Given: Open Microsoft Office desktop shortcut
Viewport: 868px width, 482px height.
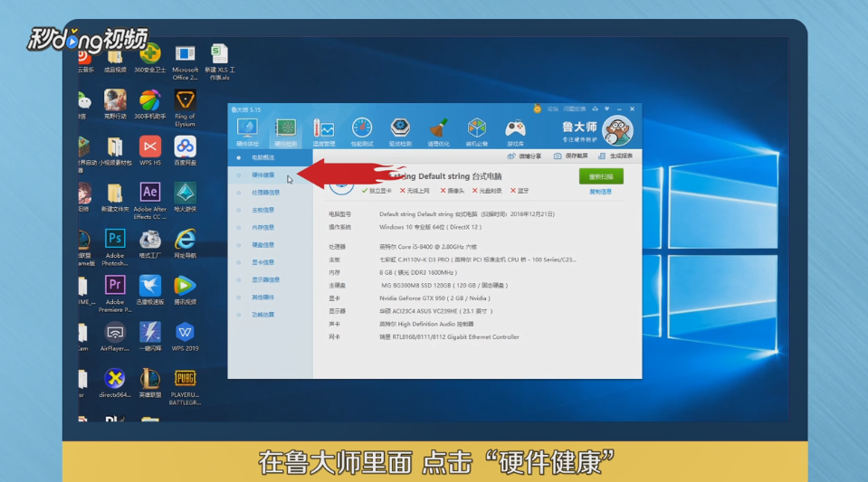Looking at the screenshot, I should click(x=185, y=62).
